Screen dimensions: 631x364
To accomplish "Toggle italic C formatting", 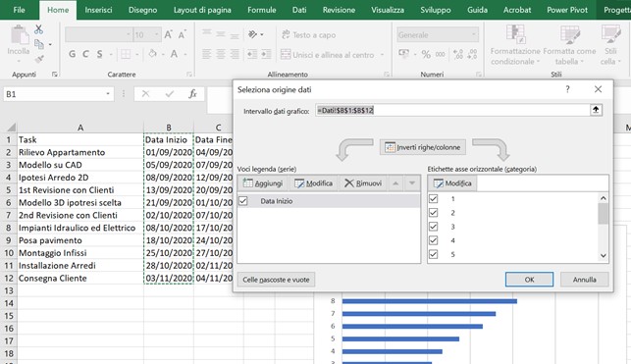I will pos(85,54).
